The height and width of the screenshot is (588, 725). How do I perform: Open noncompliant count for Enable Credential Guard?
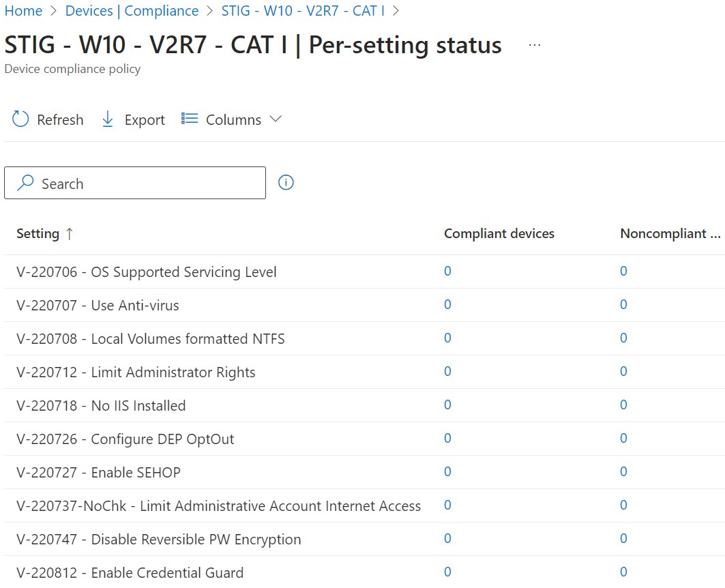(x=624, y=572)
